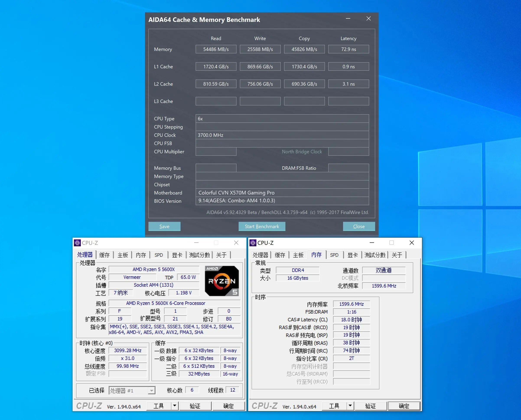The height and width of the screenshot is (420, 521).
Task: Click 确定 button in right CPU-Z window
Action: [x=404, y=406]
